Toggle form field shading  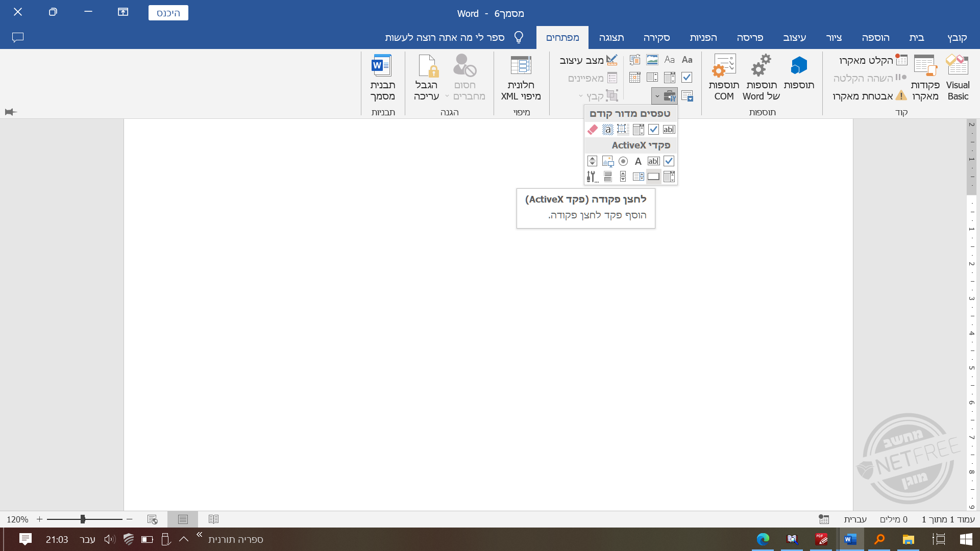coord(607,130)
